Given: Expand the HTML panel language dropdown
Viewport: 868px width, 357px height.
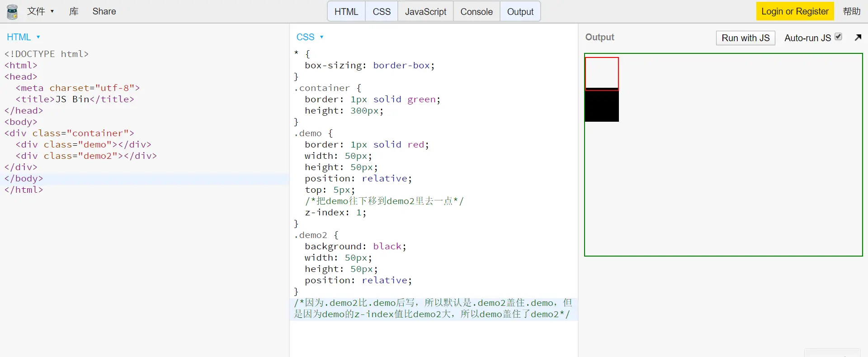Looking at the screenshot, I should (x=23, y=37).
